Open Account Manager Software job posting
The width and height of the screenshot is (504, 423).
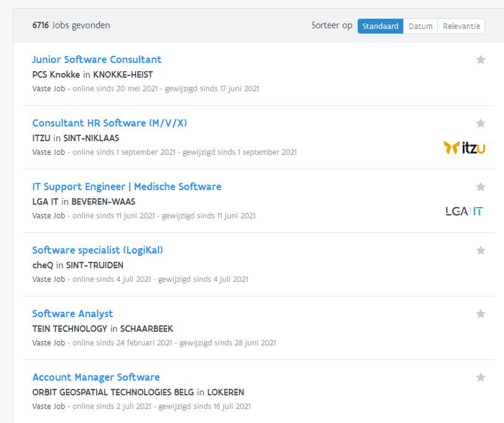96,378
